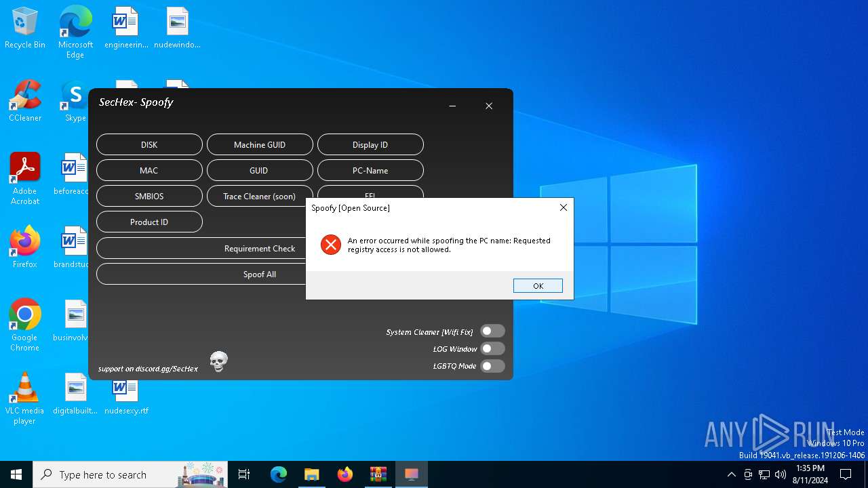This screenshot has height=488, width=868.
Task: Enable the LOG Window toggle
Action: (x=492, y=348)
